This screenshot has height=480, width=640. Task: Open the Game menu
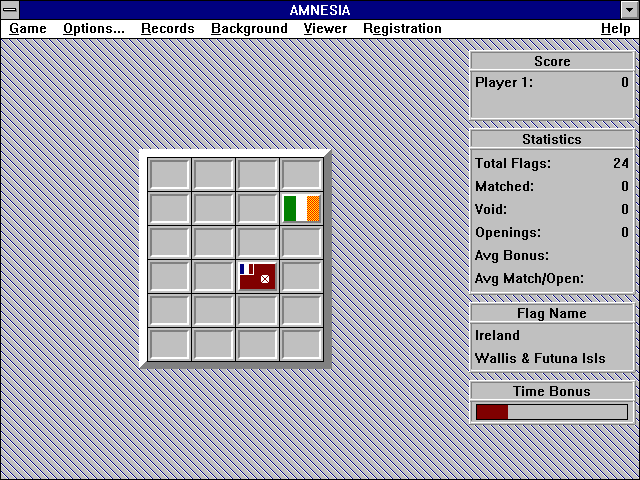(x=28, y=29)
